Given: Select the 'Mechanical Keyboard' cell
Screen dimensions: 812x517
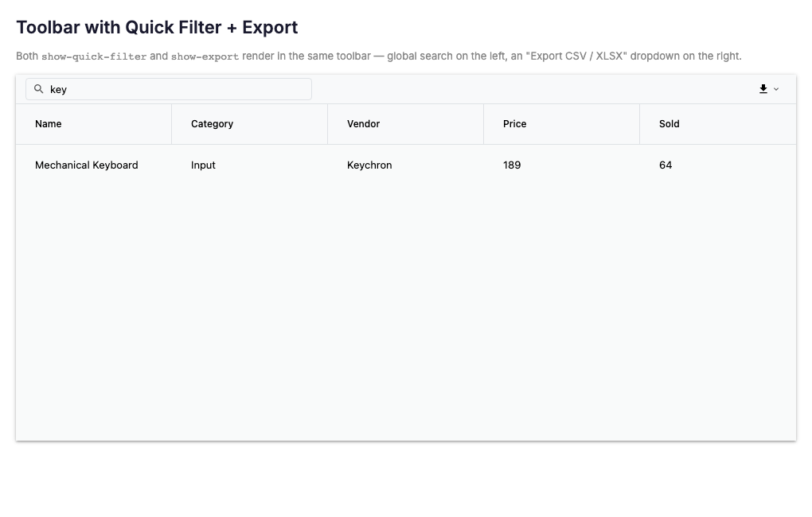Looking at the screenshot, I should (94, 165).
